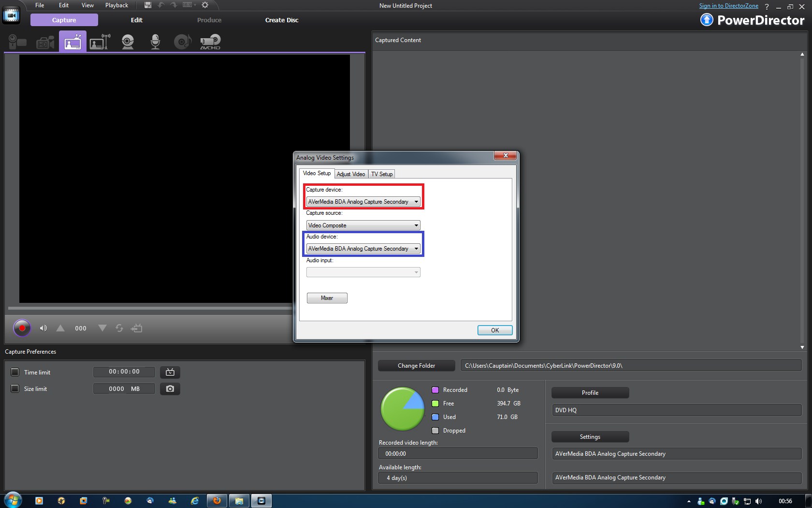This screenshot has height=508, width=812.
Task: Click the Mixer button
Action: coord(327,298)
